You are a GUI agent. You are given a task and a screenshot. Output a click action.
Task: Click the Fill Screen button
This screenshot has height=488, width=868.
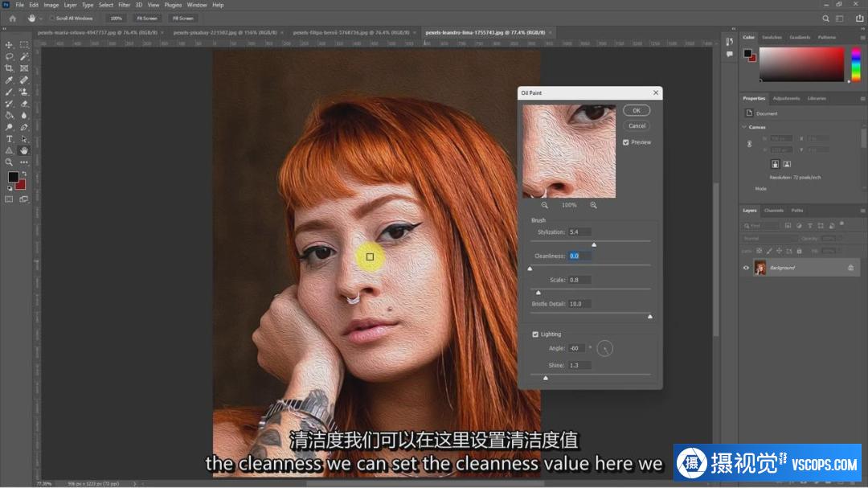pos(182,18)
